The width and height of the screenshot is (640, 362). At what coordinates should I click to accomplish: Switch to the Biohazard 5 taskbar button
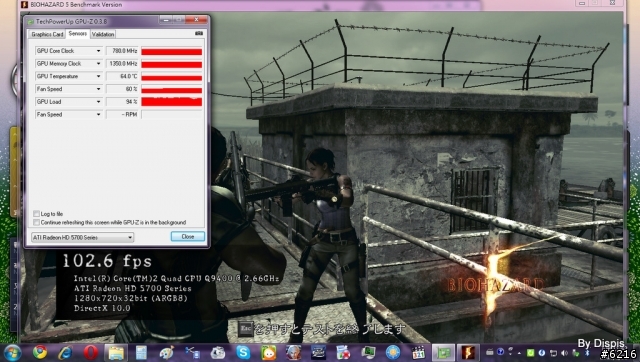pos(468,353)
